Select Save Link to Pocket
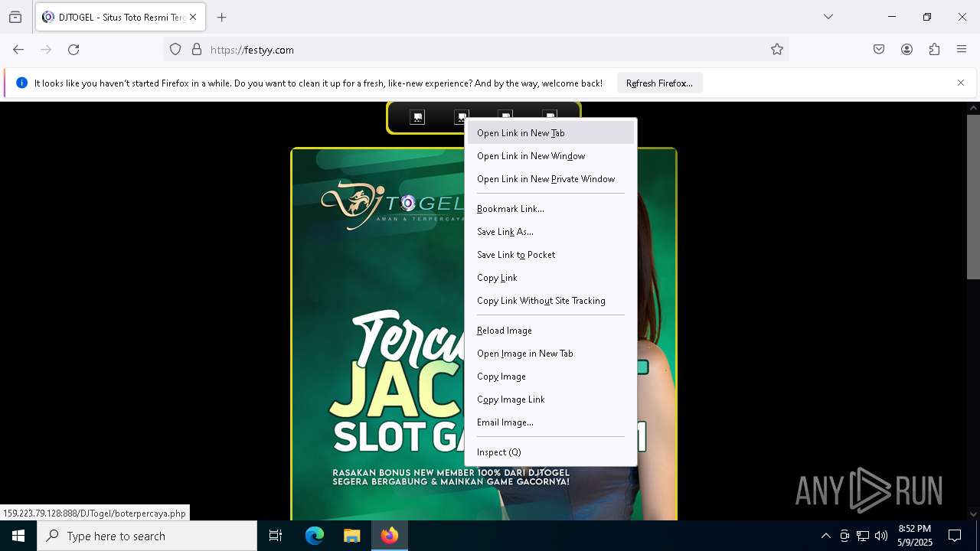980x551 pixels. pos(550,255)
